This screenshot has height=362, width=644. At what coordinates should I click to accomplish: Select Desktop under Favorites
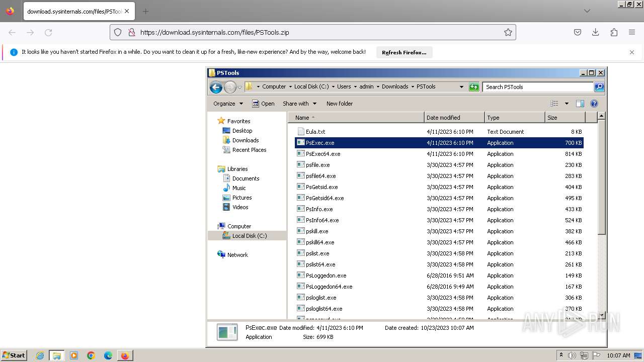[x=242, y=131]
